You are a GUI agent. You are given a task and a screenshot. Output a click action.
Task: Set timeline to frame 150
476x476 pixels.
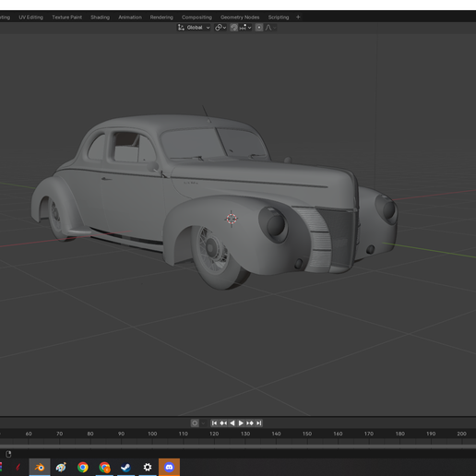tap(307, 434)
